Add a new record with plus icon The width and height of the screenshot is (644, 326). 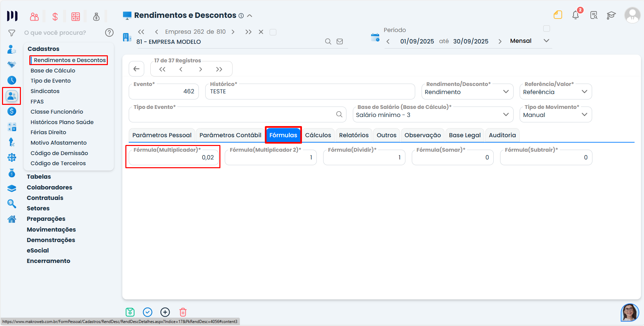[165, 312]
